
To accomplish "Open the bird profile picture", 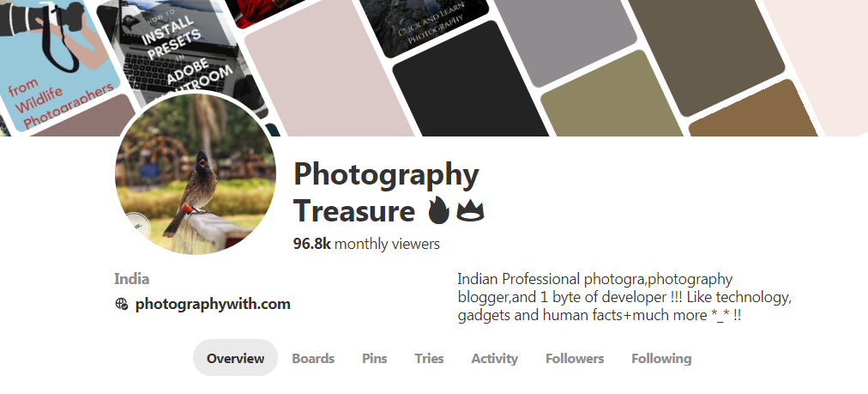I will (196, 174).
